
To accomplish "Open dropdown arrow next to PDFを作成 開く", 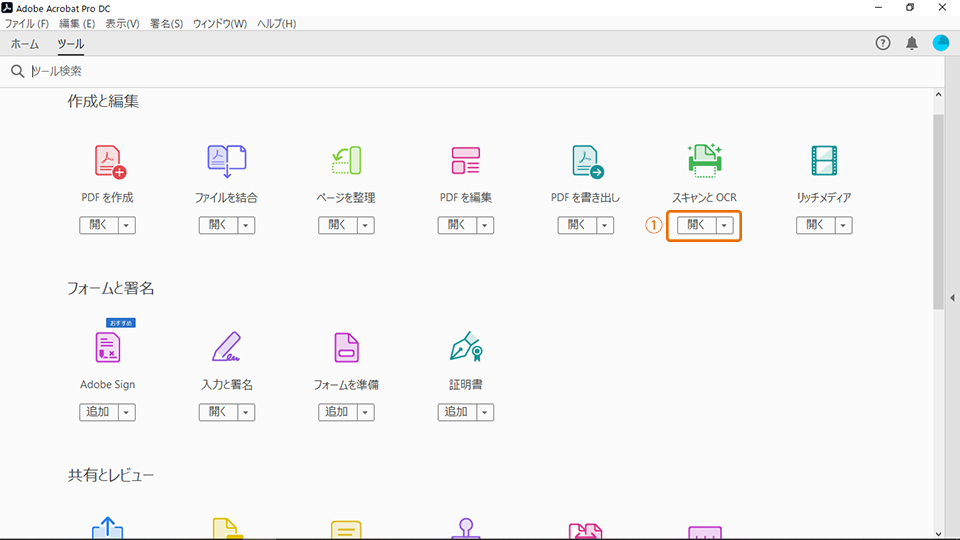I will tap(127, 225).
